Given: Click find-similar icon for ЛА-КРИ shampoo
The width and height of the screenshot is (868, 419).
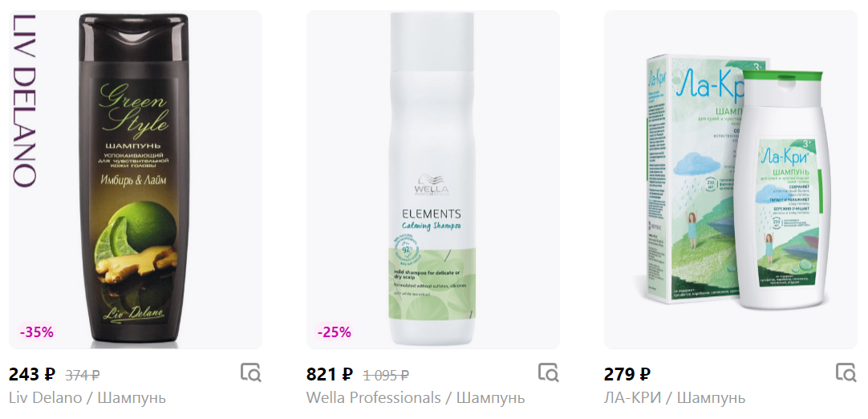Looking at the screenshot, I should 846,373.
